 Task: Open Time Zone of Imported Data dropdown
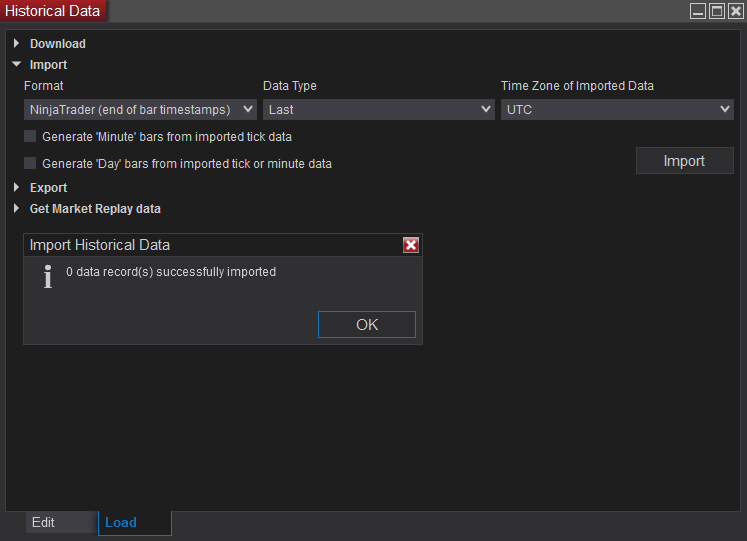point(617,110)
